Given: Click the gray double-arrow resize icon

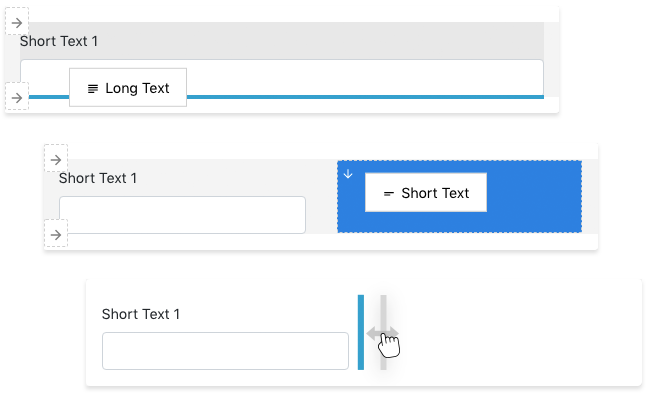Looking at the screenshot, I should click(382, 333).
